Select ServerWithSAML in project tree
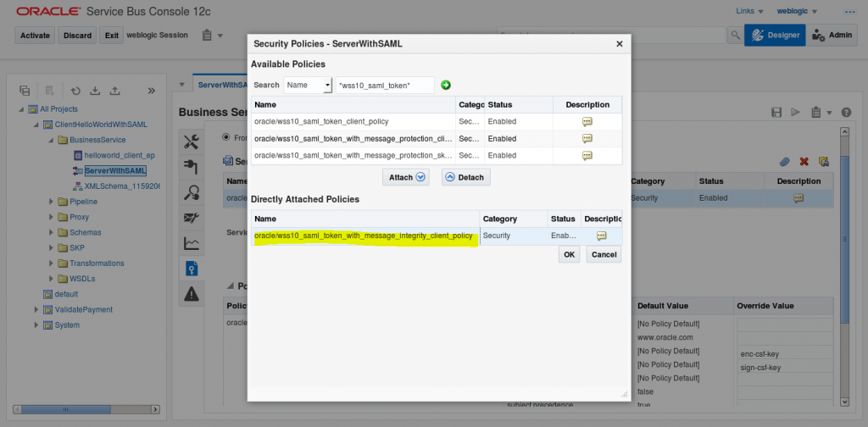 coord(115,171)
